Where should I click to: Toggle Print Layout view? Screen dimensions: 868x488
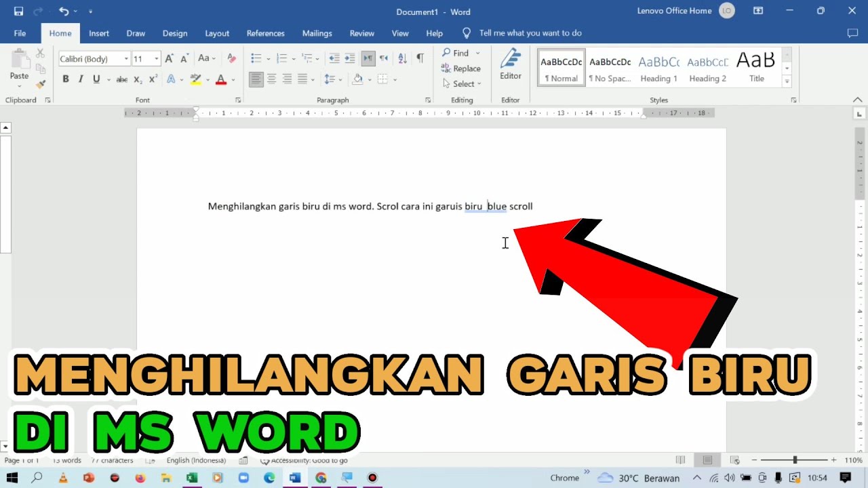click(x=707, y=460)
